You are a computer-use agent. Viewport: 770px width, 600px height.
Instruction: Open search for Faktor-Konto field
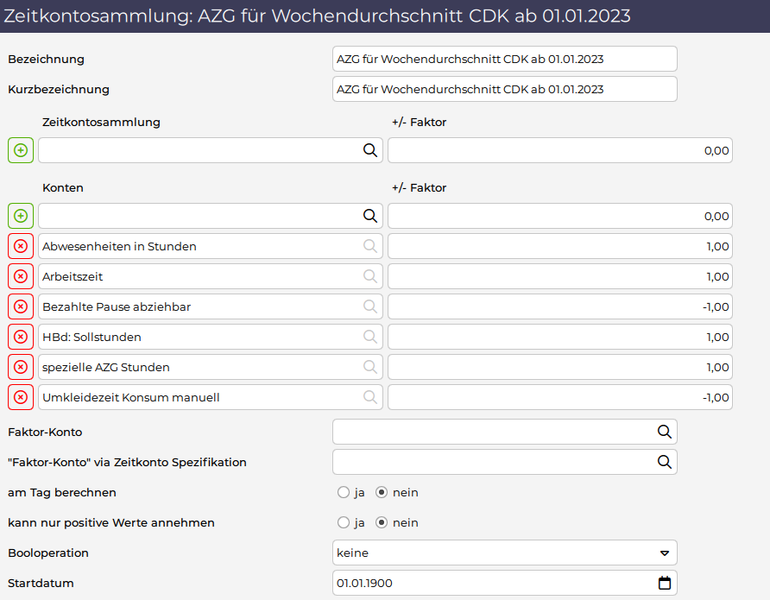[x=664, y=432]
